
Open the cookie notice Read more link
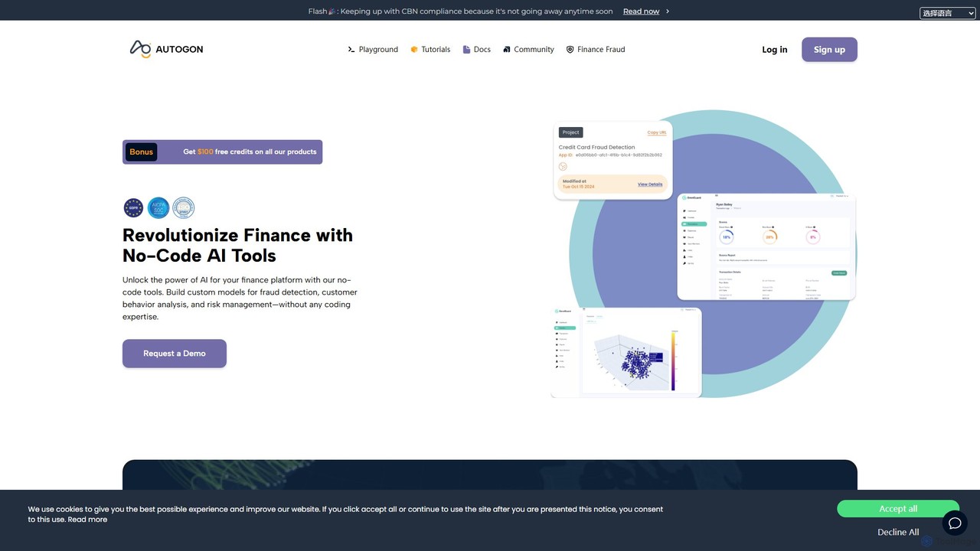87,520
